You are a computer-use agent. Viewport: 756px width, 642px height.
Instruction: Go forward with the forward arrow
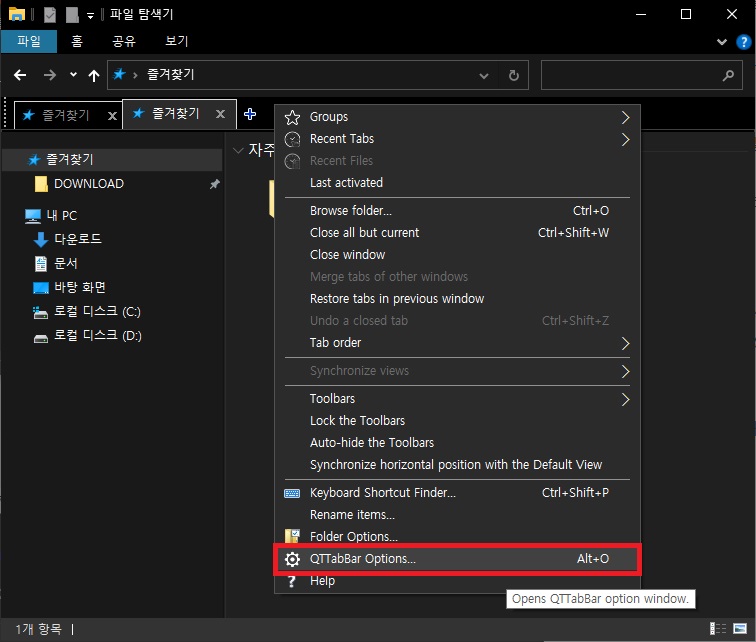coord(50,75)
